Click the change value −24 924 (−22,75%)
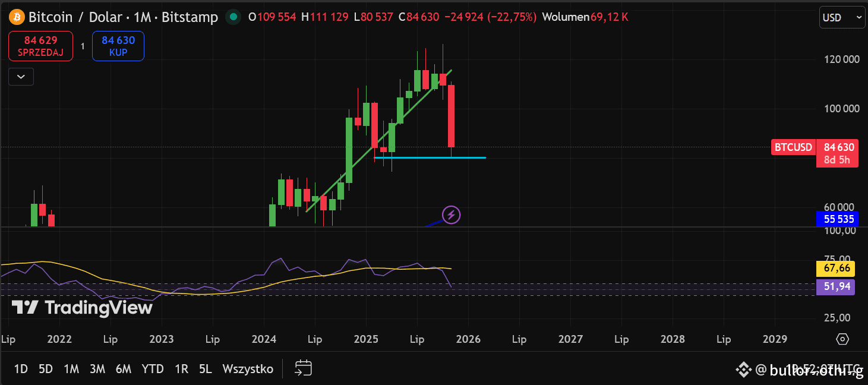868x385 pixels. [490, 17]
